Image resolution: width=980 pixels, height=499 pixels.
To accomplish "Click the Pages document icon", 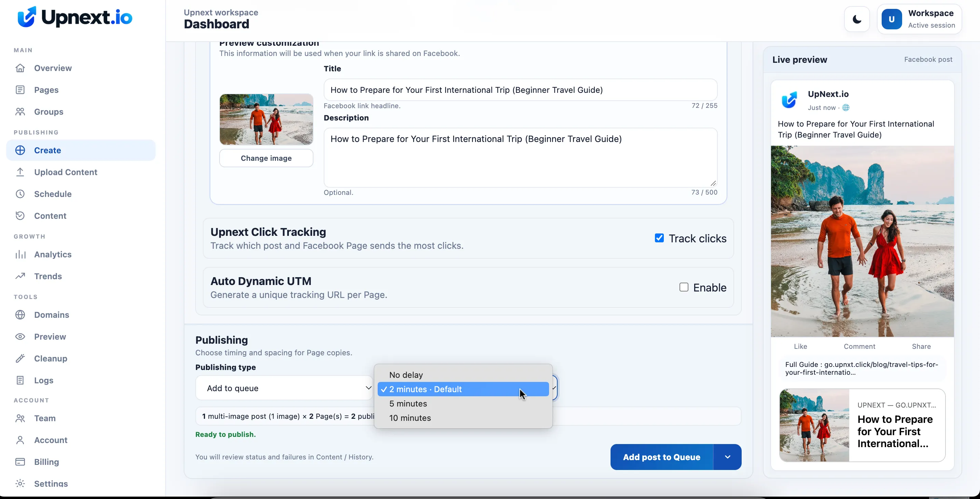I will click(20, 90).
